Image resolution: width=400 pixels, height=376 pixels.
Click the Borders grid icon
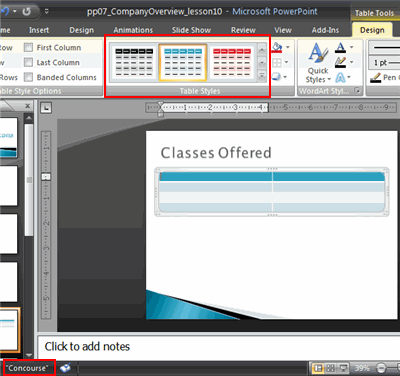coord(277,62)
